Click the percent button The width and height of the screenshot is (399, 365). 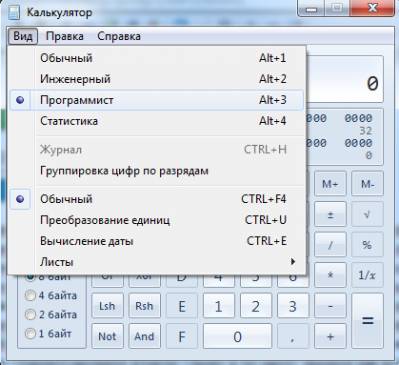(x=367, y=245)
